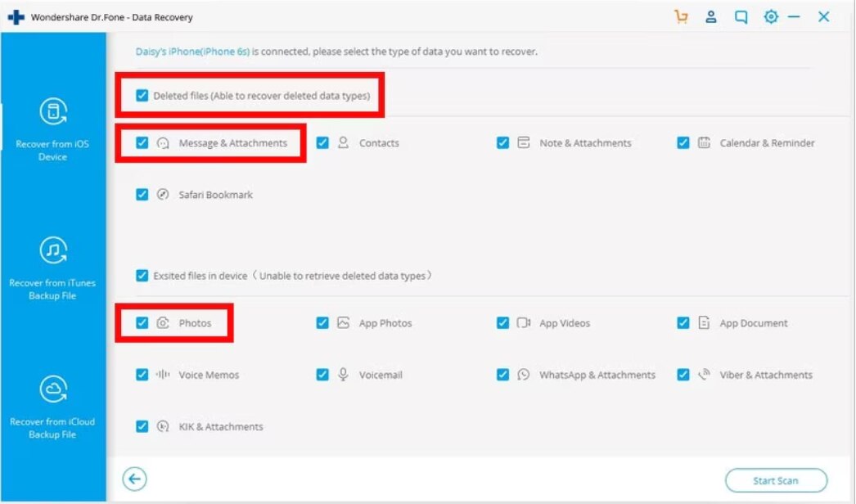The width and height of the screenshot is (856, 504).
Task: Click the Safari Bookmark label
Action: (x=216, y=195)
